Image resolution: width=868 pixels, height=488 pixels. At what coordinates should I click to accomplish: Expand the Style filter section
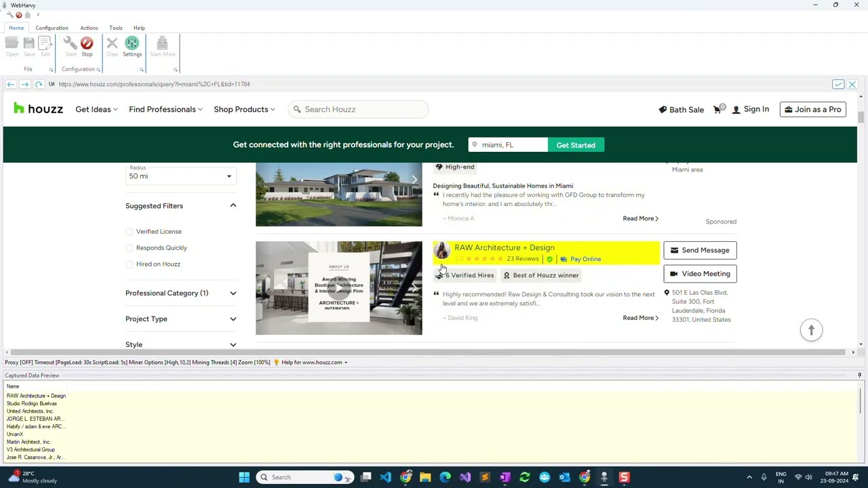pos(233,344)
